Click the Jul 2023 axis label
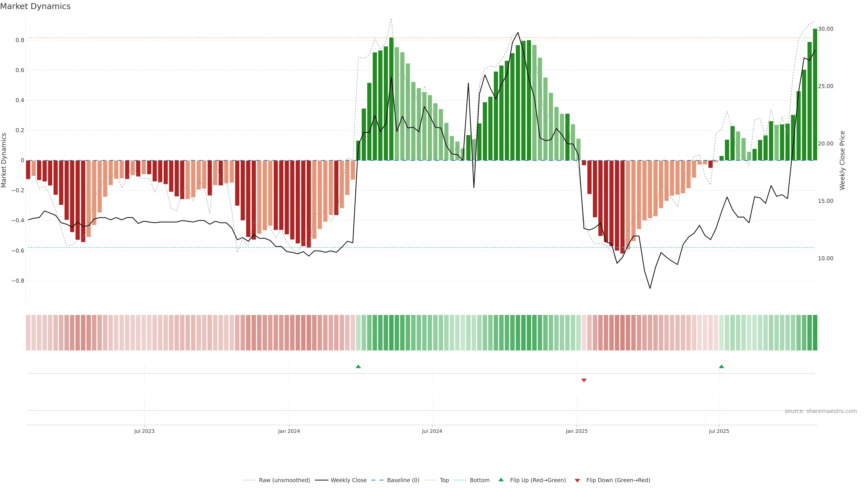Image resolution: width=868 pixels, height=488 pixels. coord(144,431)
